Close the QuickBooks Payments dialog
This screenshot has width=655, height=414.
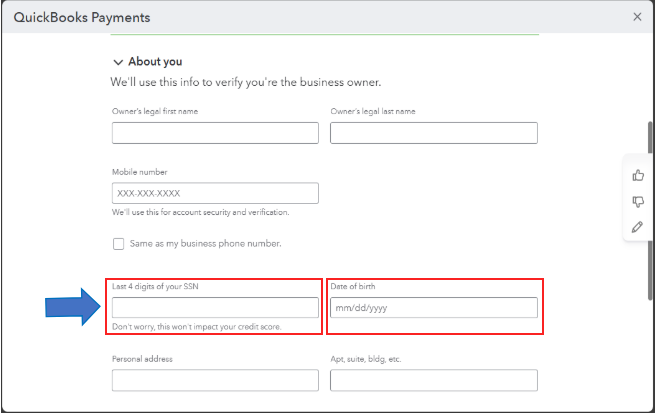tap(638, 17)
